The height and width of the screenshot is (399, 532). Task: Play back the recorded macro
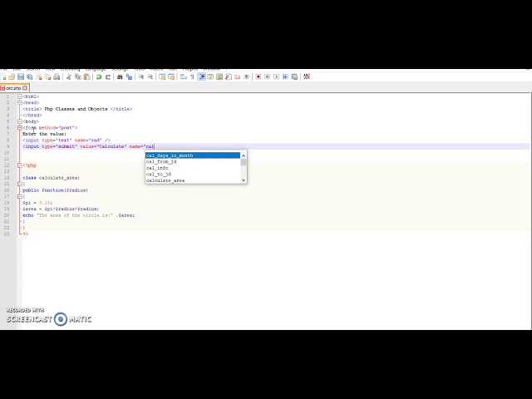276,77
